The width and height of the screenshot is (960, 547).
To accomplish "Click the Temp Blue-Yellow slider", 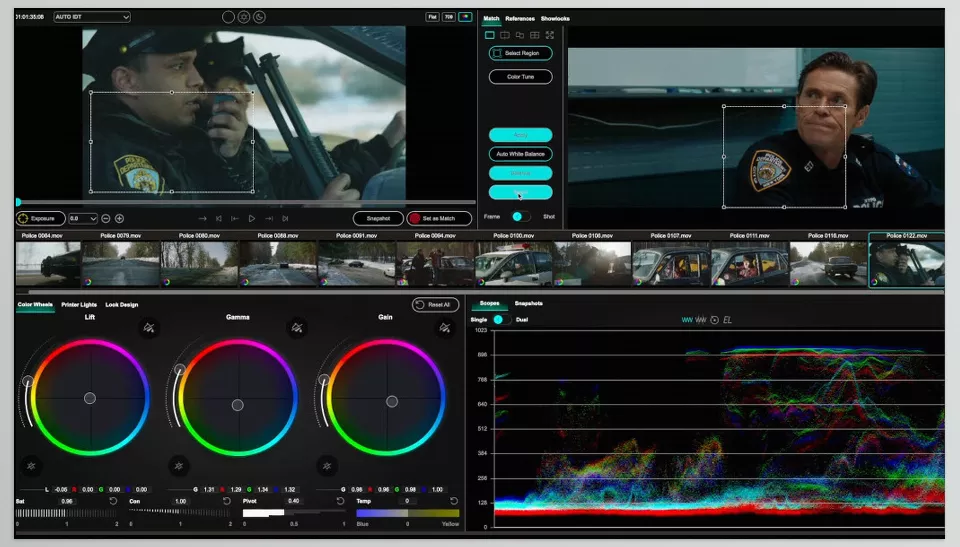I will [x=407, y=513].
